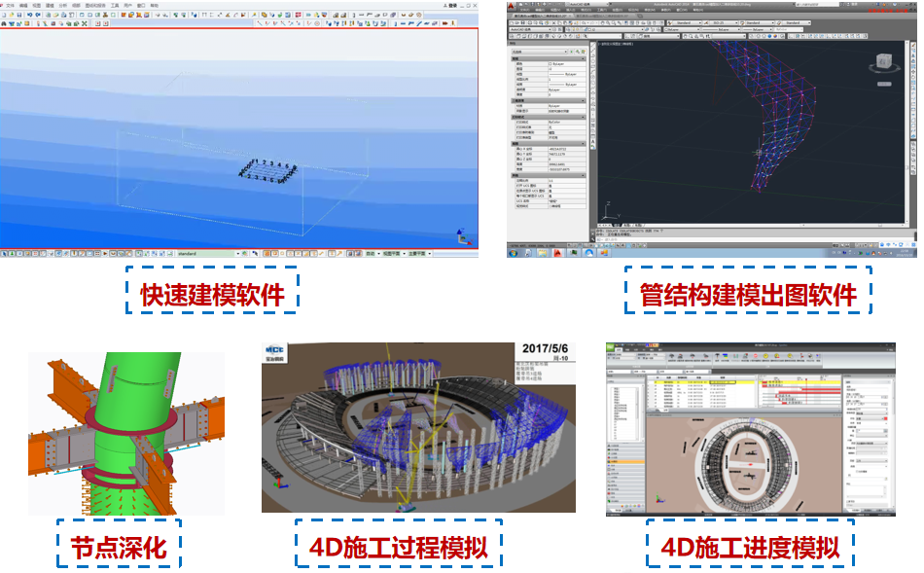Image resolution: width=924 pixels, height=573 pixels.
Task: Click the AutoCAD command line input
Action: coord(755,239)
